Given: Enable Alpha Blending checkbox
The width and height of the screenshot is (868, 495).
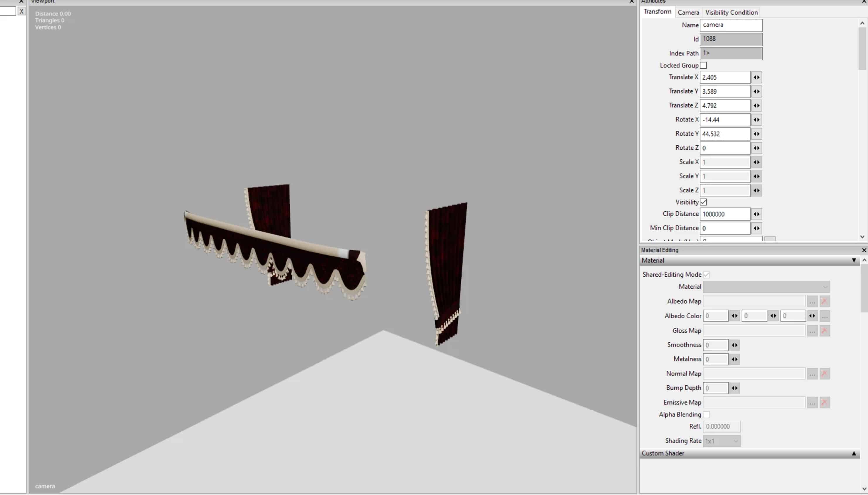Looking at the screenshot, I should click(706, 415).
